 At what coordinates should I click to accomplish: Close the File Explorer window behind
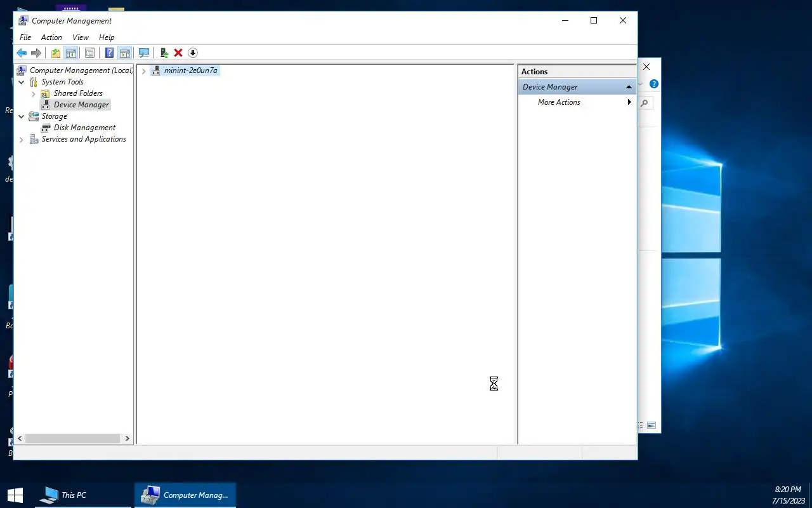(646, 67)
